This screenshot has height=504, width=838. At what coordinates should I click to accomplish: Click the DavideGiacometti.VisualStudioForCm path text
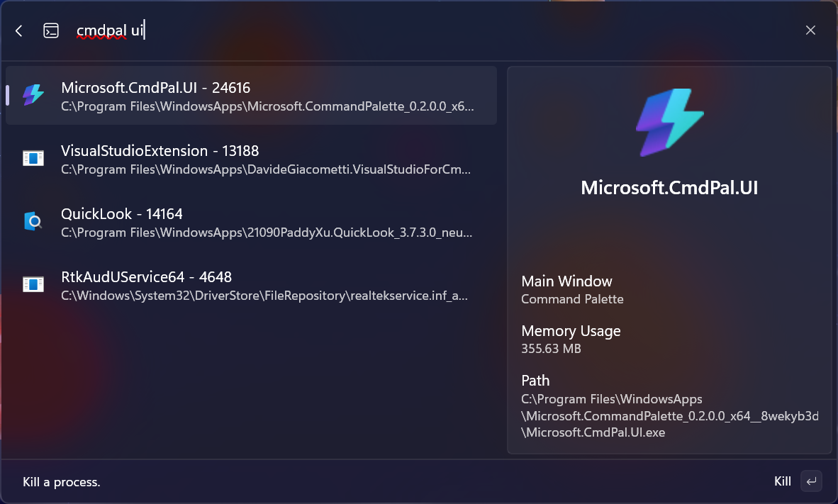coord(266,169)
